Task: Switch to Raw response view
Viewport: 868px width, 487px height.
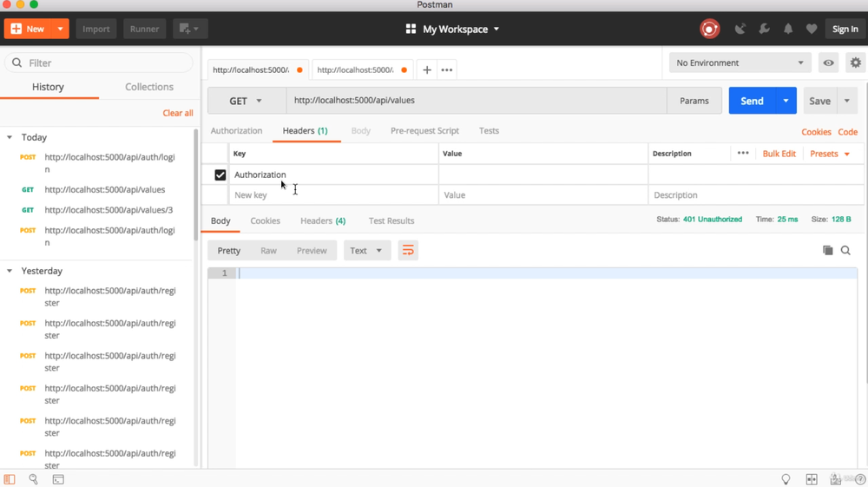Action: coord(268,251)
